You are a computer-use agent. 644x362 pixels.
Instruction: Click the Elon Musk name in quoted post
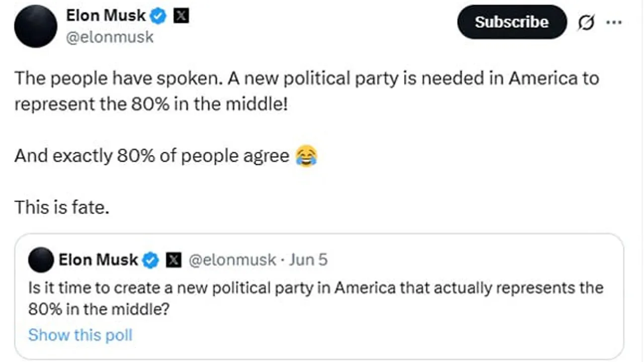point(98,260)
